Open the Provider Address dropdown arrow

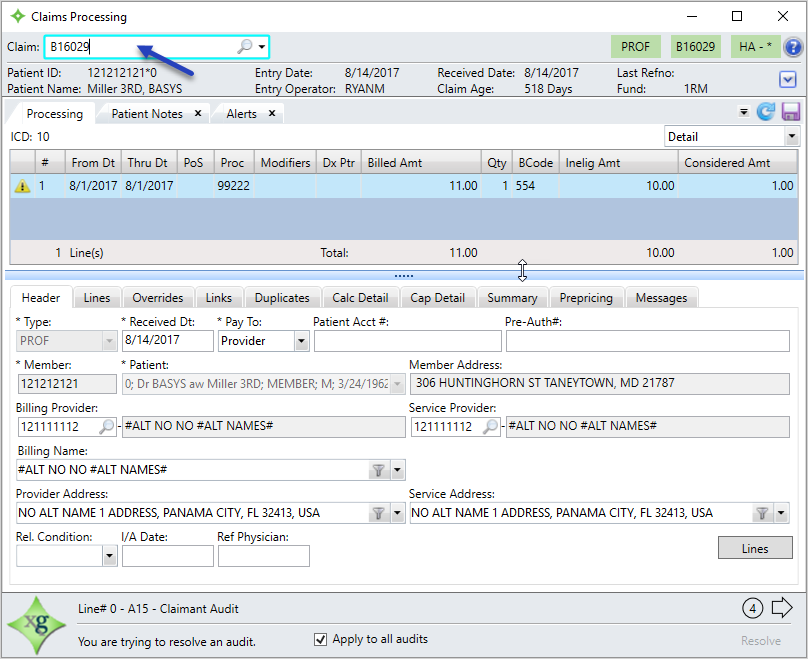coord(397,513)
